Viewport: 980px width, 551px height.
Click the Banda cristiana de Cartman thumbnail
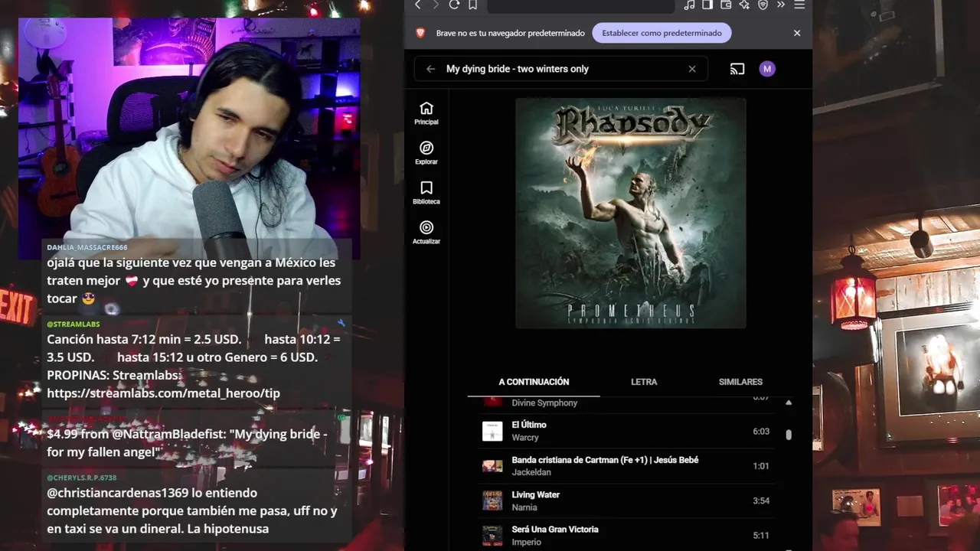[492, 466]
